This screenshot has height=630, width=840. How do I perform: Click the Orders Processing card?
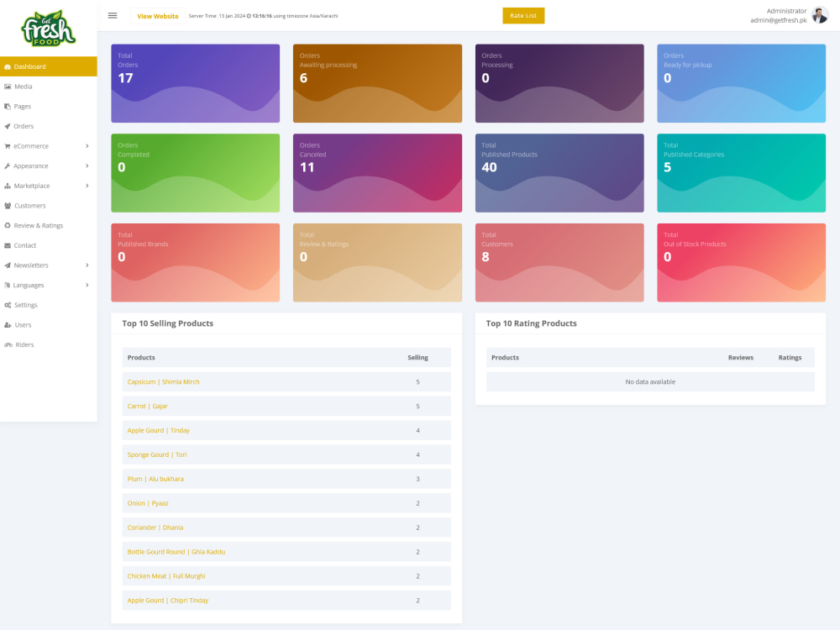tap(559, 83)
